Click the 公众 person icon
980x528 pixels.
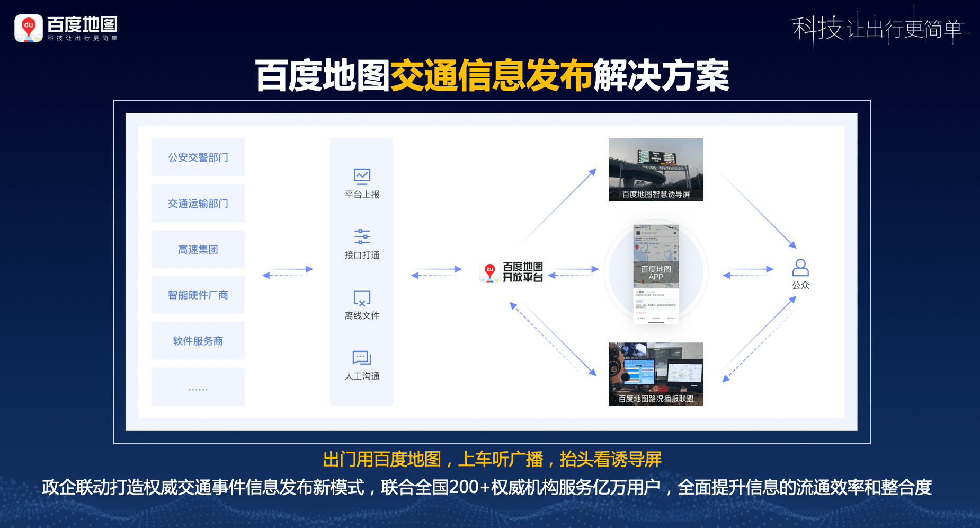800,268
